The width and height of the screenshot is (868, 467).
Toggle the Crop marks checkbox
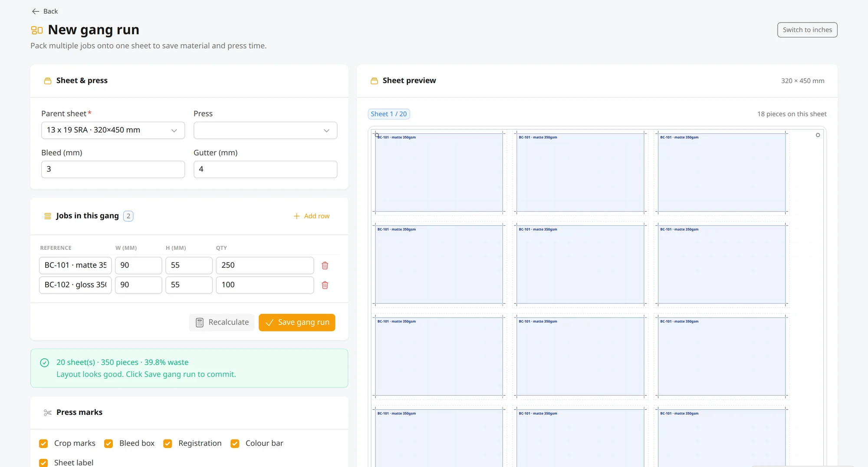click(43, 444)
